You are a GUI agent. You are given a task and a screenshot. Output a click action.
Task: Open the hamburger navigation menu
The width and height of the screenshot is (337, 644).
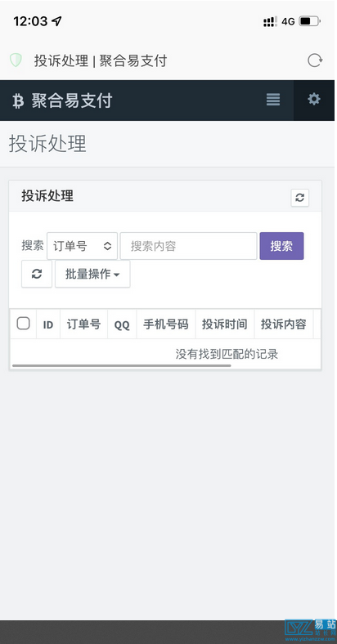point(273,100)
